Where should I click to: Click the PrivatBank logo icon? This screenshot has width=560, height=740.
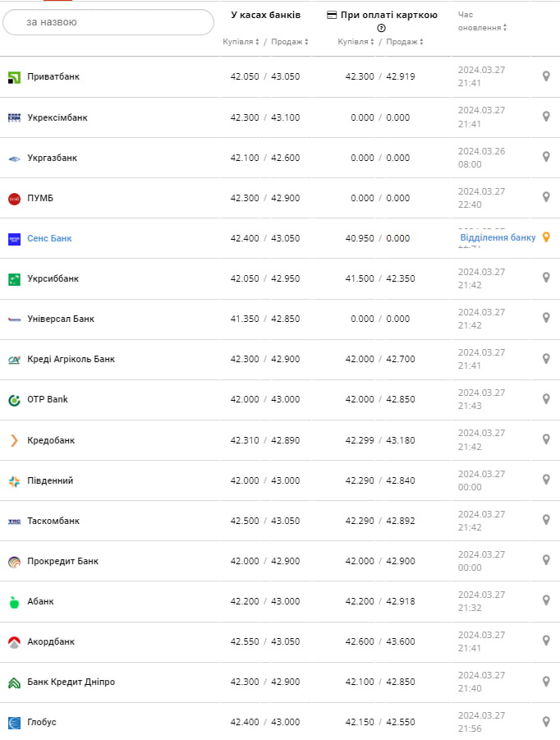[x=14, y=77]
